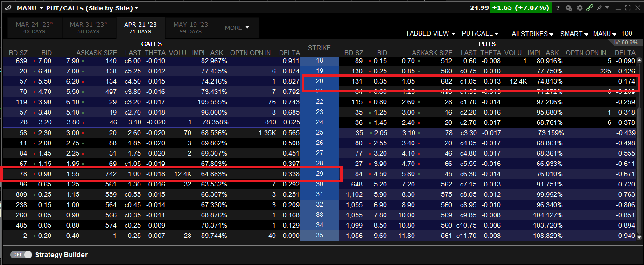Maximize the option chain window
This screenshot has height=265, width=644.
628,8
